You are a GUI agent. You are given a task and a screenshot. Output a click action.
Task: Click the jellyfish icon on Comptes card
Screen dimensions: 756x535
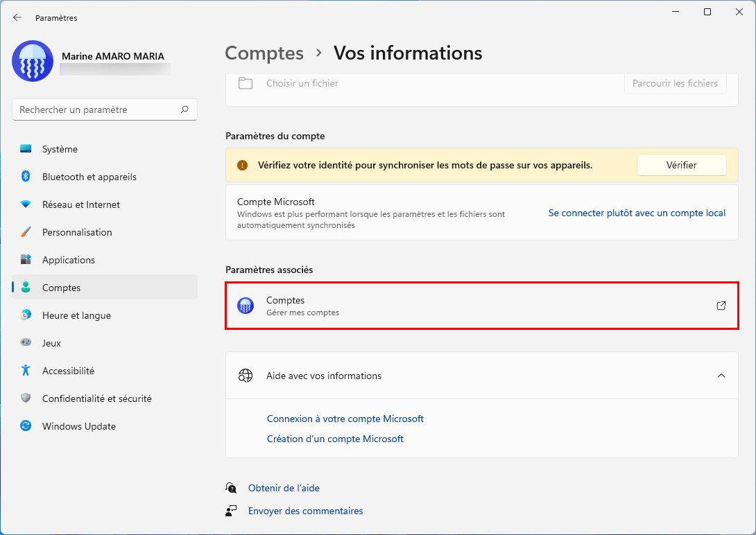pos(246,306)
